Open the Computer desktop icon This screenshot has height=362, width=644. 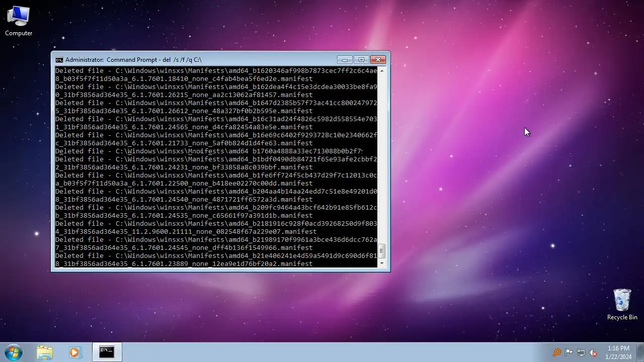pyautogui.click(x=19, y=21)
